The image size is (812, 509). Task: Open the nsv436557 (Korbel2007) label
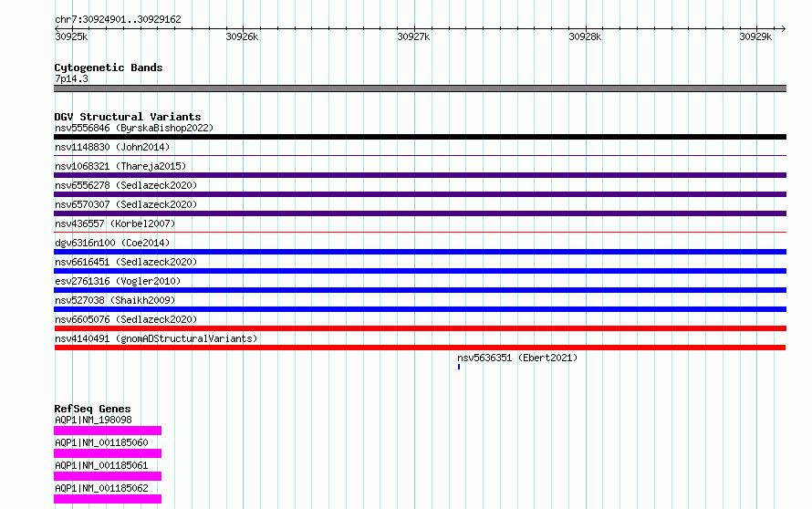[x=115, y=223]
